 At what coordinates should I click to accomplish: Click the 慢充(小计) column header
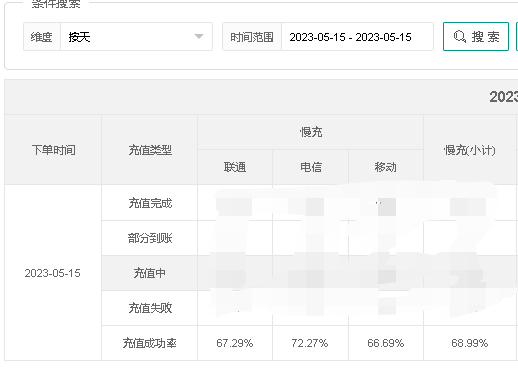(x=470, y=150)
